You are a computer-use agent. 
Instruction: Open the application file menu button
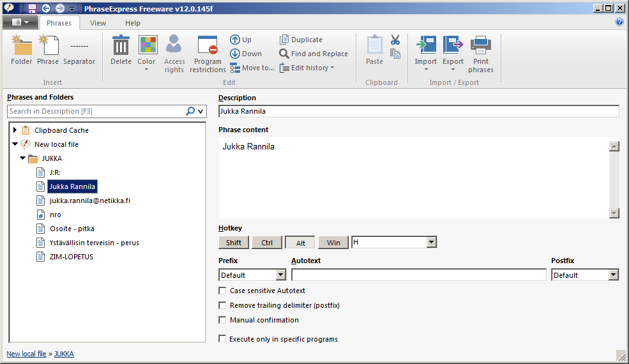[20, 22]
